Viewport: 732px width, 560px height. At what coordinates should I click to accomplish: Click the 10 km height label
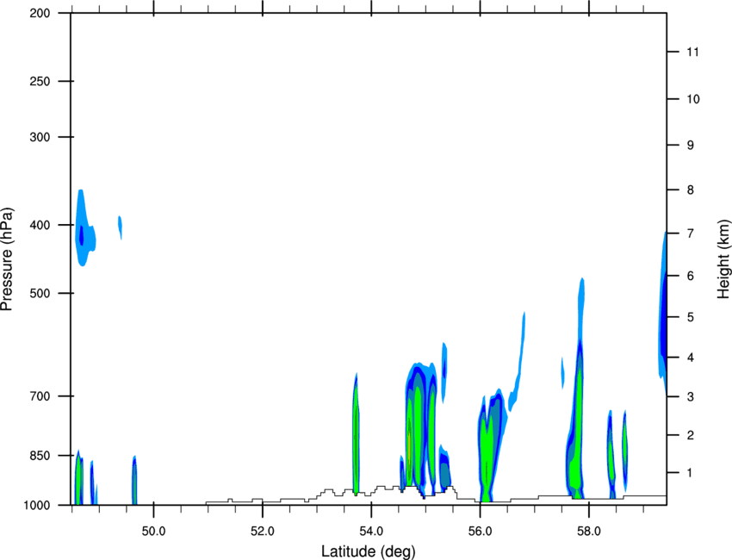693,99
